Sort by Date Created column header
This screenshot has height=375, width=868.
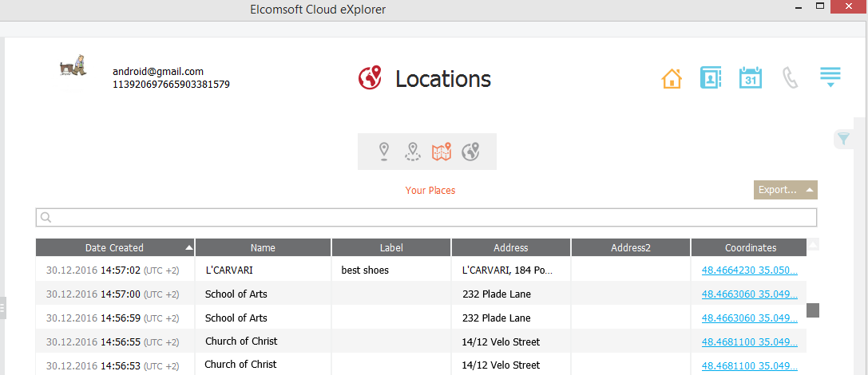point(115,247)
